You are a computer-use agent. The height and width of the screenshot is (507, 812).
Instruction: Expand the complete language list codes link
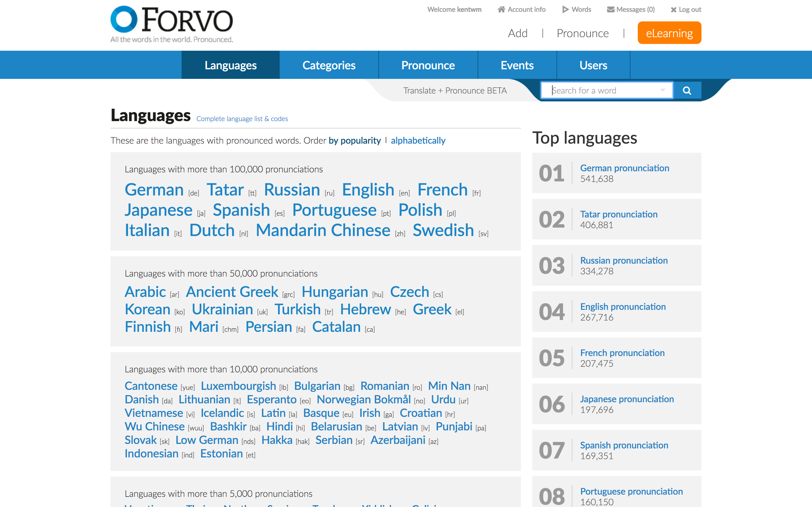coord(242,119)
